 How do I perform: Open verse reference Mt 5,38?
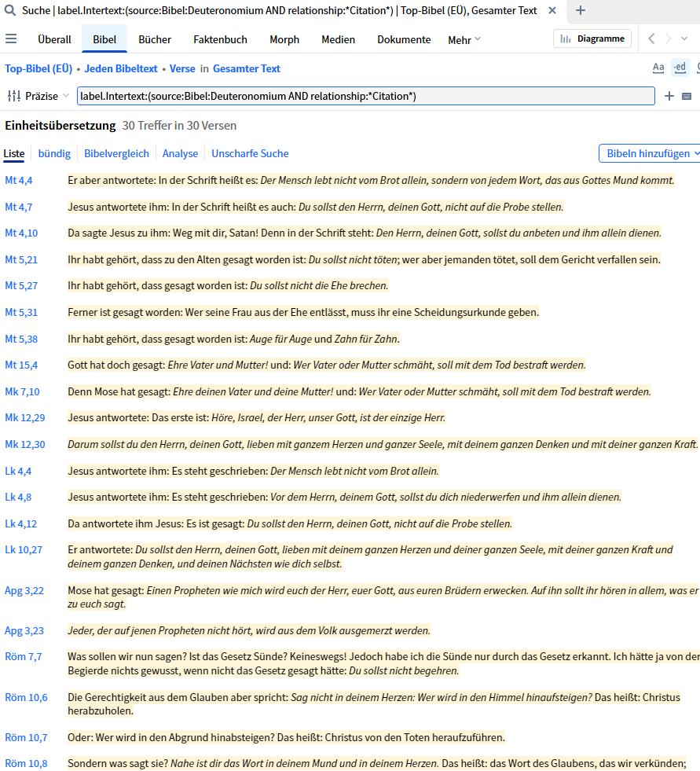click(21, 339)
